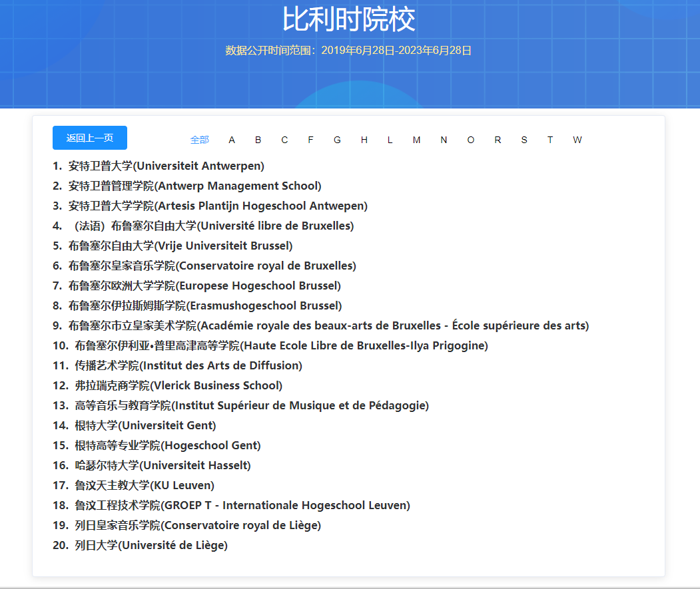Viewport: 700px width, 589px height.
Task: Open Université libre de Bruxelles entry
Action: (x=203, y=226)
